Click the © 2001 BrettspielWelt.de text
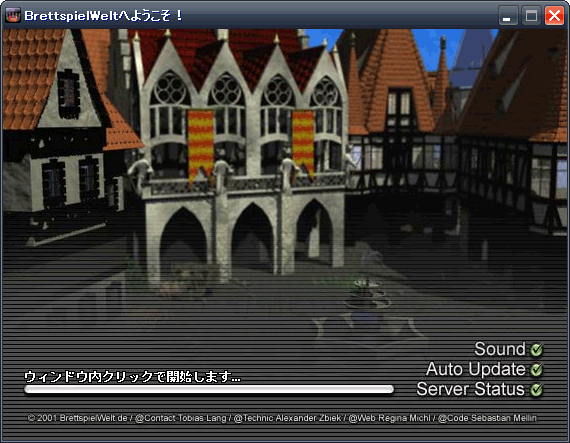Screen dimensions: 570x443 [x=77, y=418]
